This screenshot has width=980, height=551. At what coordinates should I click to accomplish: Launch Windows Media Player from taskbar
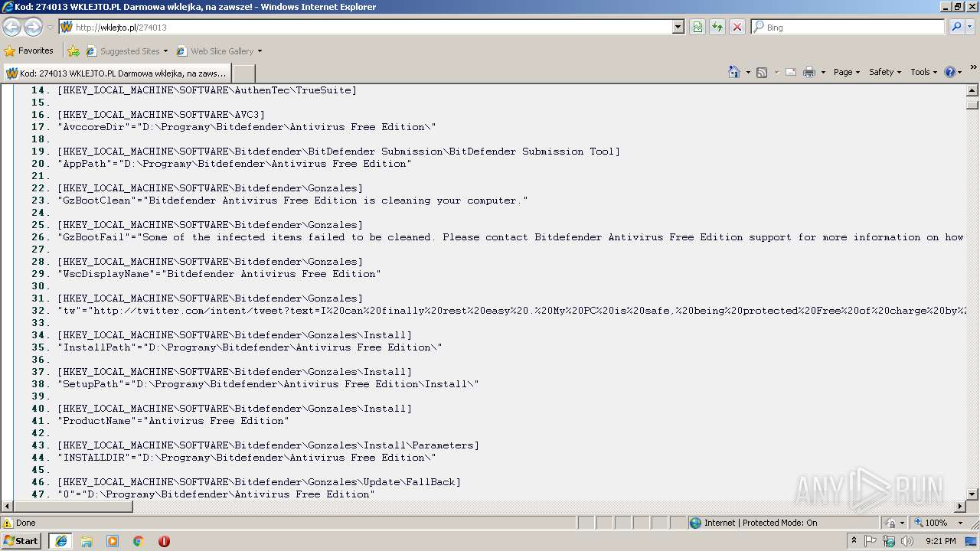(x=113, y=541)
